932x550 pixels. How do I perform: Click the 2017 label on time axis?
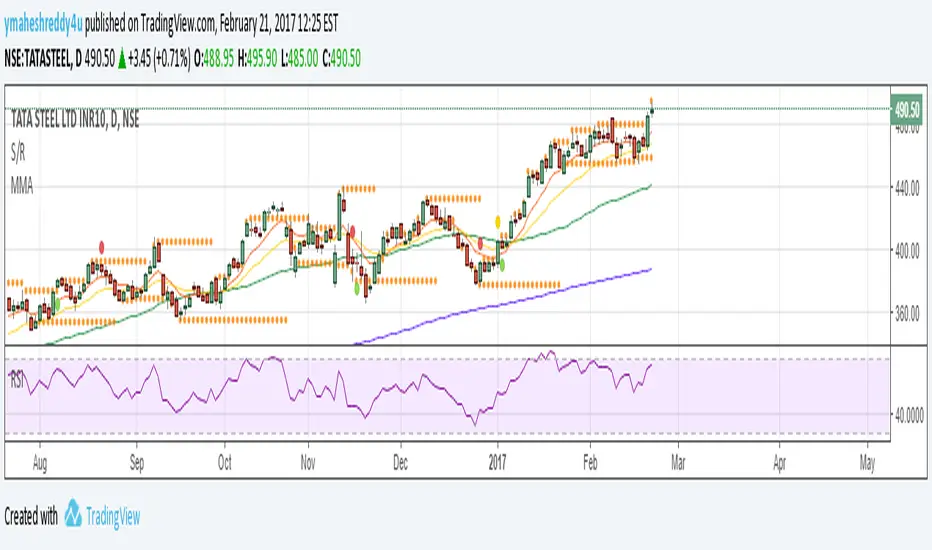(497, 463)
